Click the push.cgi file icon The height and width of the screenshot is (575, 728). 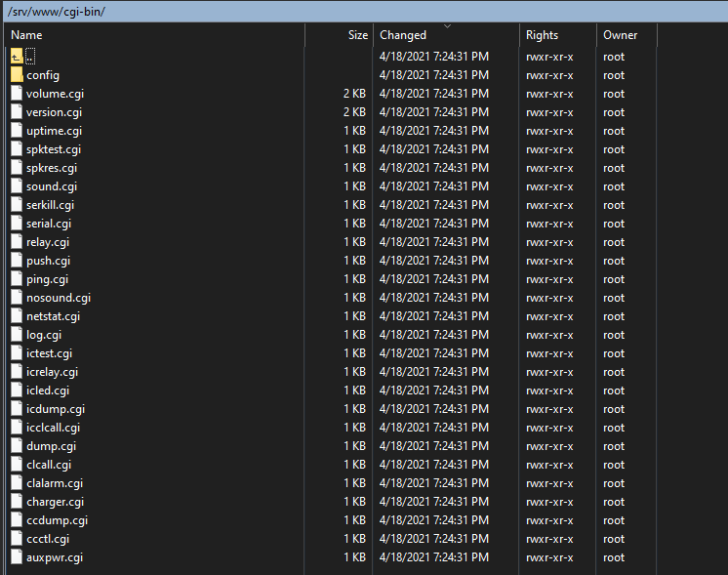17,261
